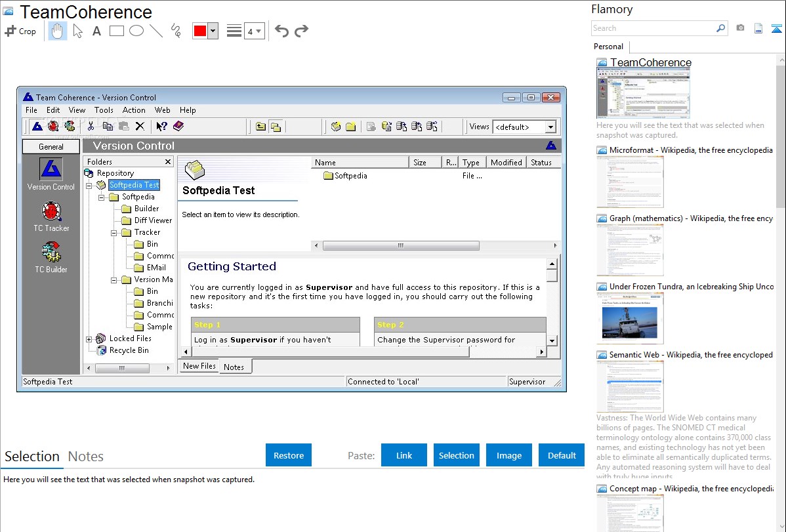Image resolution: width=786 pixels, height=532 pixels.
Task: Pick the ellipse shape tool
Action: pos(136,31)
